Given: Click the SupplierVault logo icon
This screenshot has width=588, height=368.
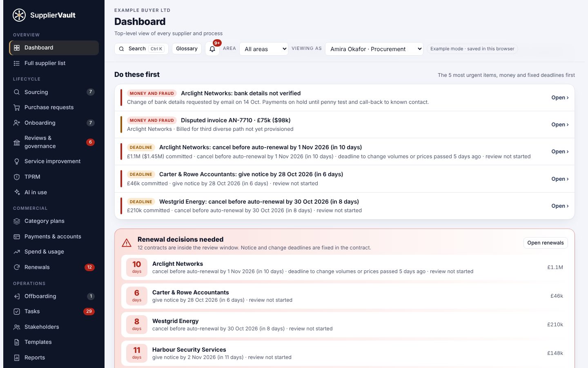Looking at the screenshot, I should [x=19, y=15].
